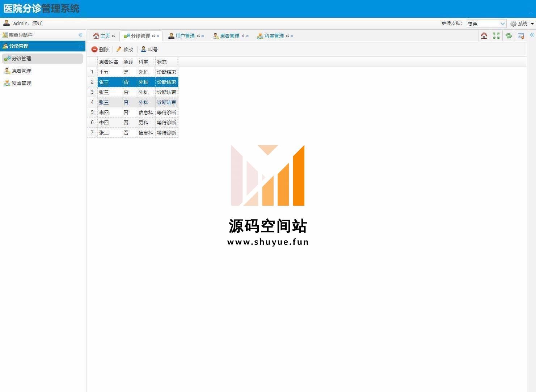Select patient 王五 in row 1
Image resolution: width=536 pixels, height=392 pixels.
pyautogui.click(x=110, y=72)
